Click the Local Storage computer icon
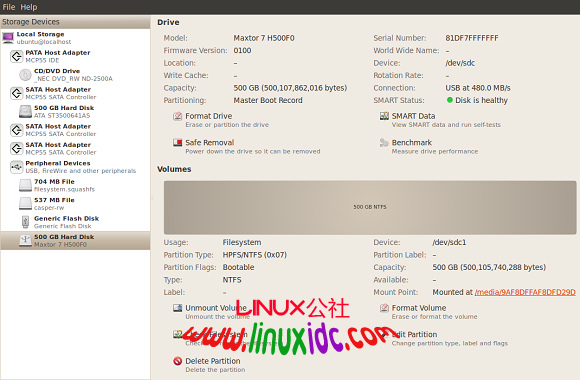580x380 pixels. tap(8, 38)
